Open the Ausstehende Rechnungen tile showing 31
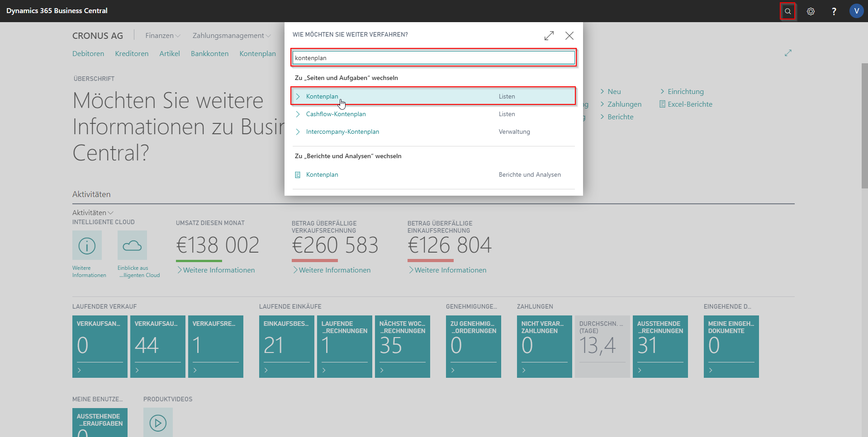The image size is (868, 437). click(x=660, y=347)
